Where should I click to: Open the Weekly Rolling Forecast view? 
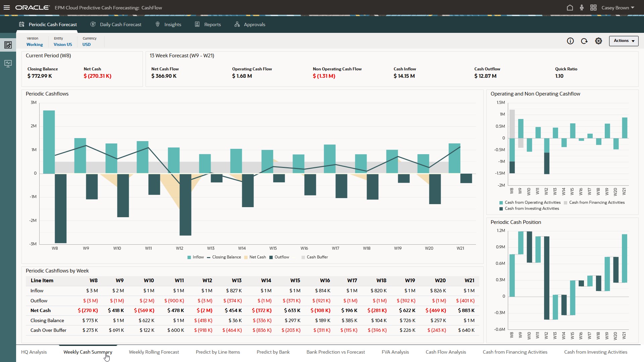tap(154, 352)
